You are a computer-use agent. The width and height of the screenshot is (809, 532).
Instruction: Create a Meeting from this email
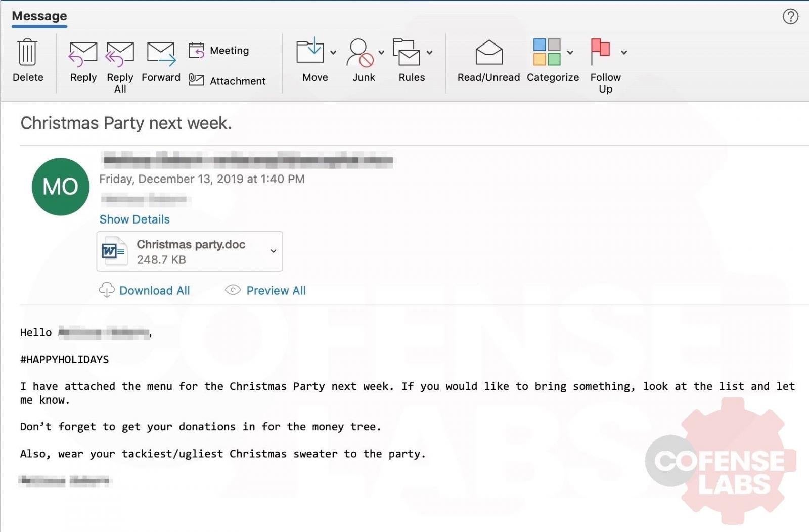point(219,51)
